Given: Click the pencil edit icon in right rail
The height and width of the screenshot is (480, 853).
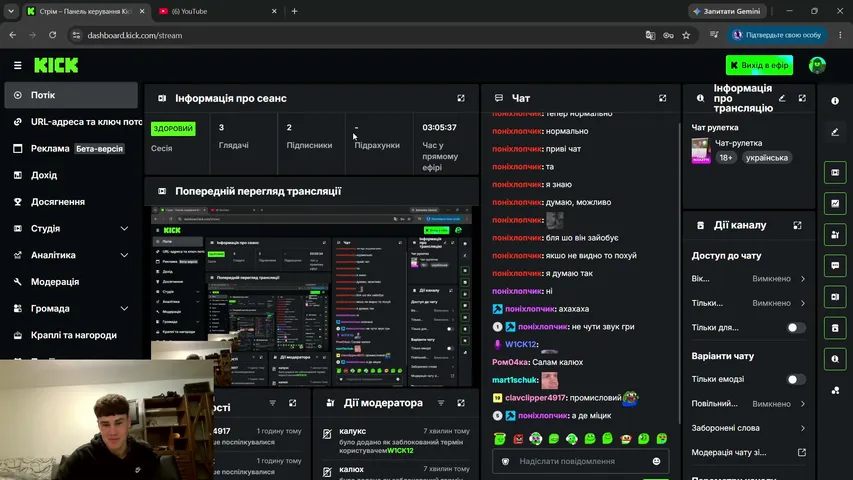Looking at the screenshot, I should tap(835, 132).
